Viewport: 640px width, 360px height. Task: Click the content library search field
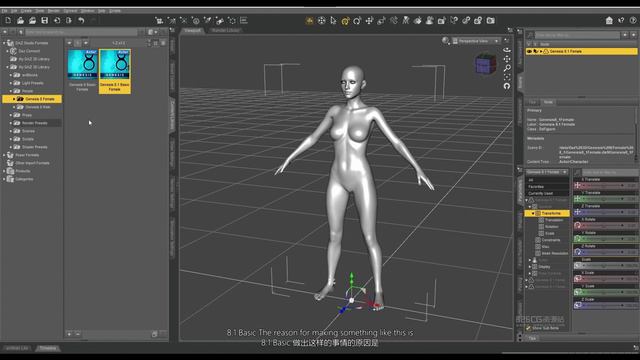point(81,32)
